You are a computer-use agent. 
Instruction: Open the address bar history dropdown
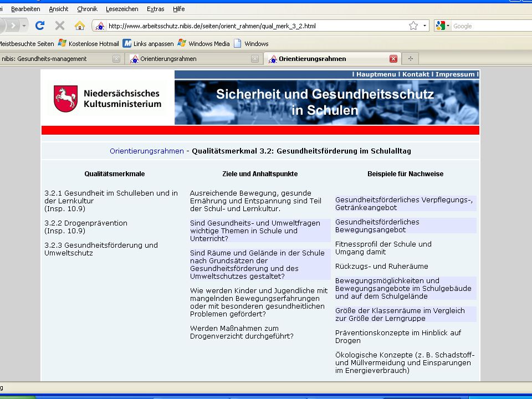[x=424, y=26]
